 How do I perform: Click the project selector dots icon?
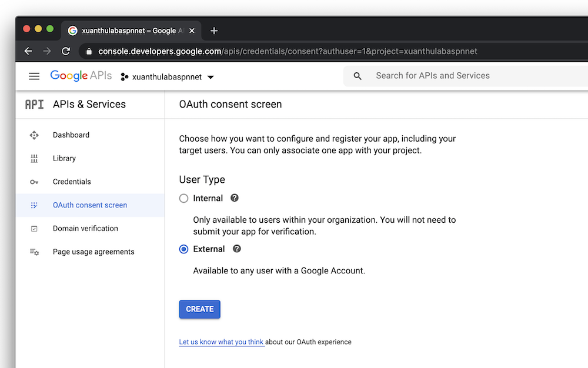point(125,77)
